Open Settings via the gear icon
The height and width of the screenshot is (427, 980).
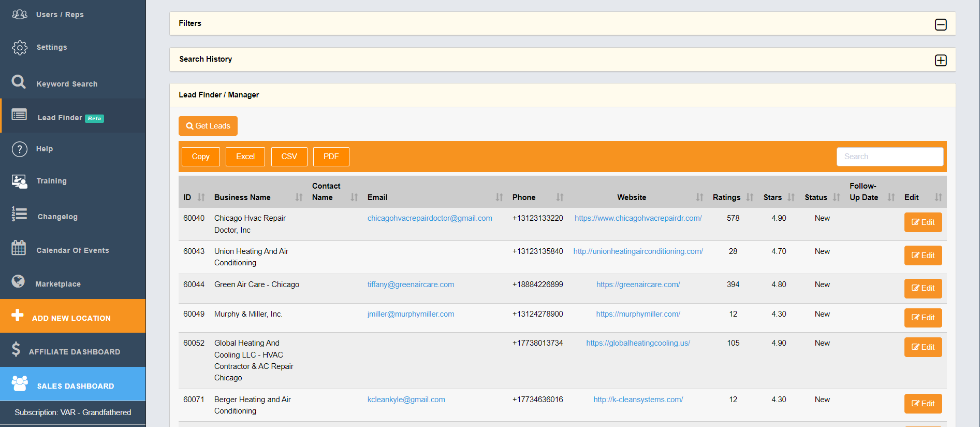click(x=20, y=47)
